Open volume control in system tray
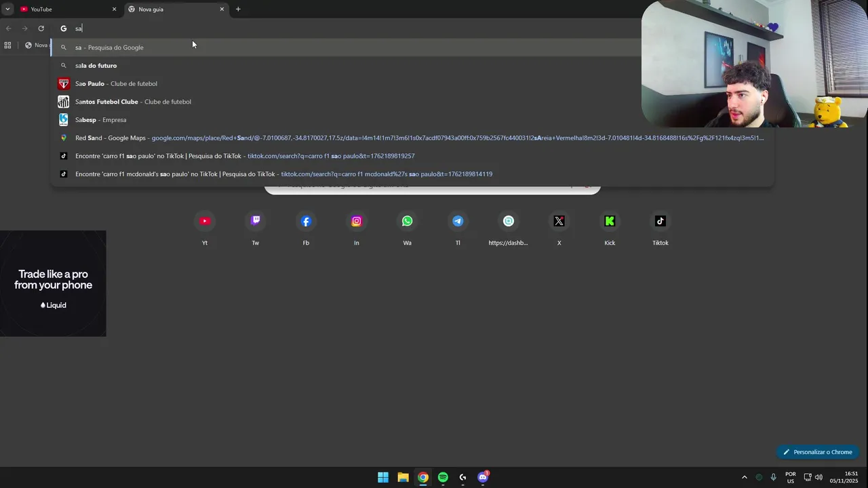Image resolution: width=868 pixels, height=488 pixels. (x=818, y=477)
